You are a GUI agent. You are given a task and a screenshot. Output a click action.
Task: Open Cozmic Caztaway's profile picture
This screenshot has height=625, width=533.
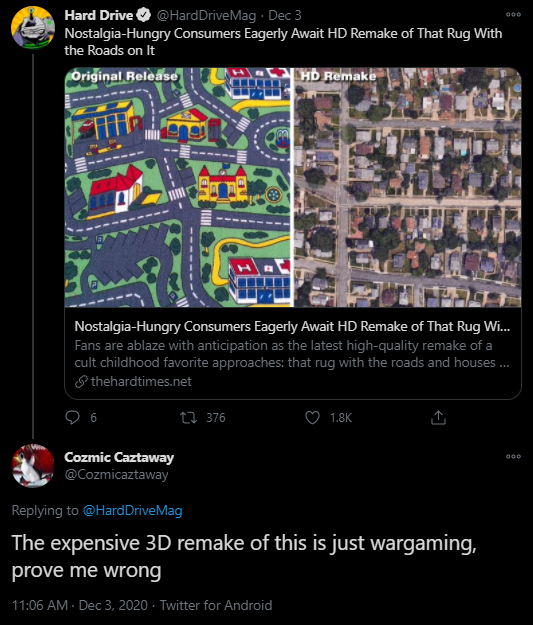point(33,466)
